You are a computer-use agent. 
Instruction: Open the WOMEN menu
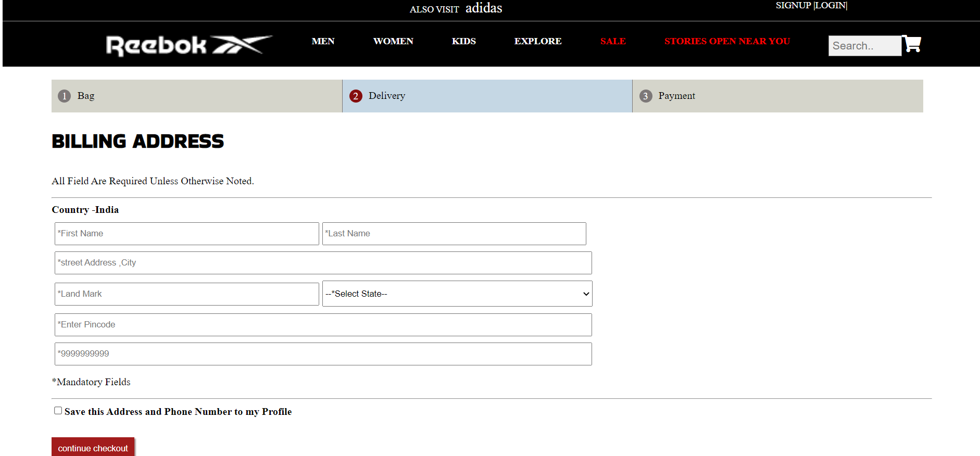393,41
